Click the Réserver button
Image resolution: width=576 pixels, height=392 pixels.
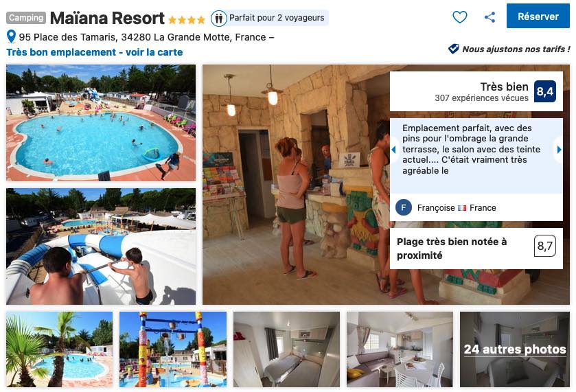coord(538,16)
